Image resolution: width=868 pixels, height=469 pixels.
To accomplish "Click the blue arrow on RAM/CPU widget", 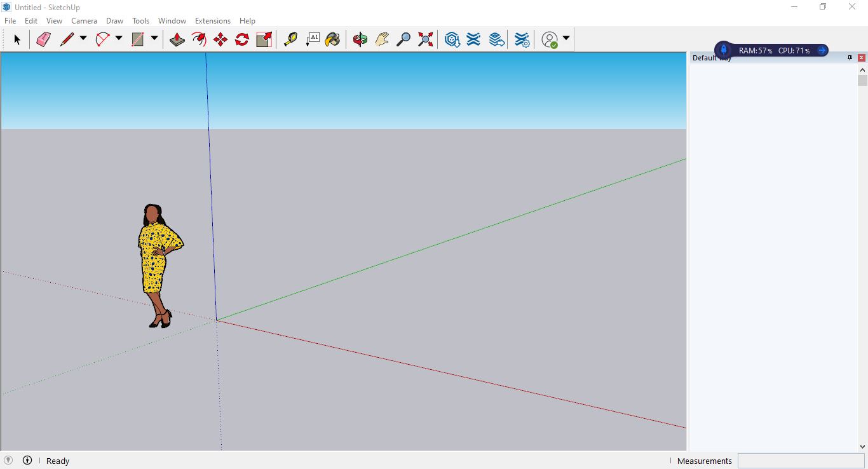I will (821, 50).
